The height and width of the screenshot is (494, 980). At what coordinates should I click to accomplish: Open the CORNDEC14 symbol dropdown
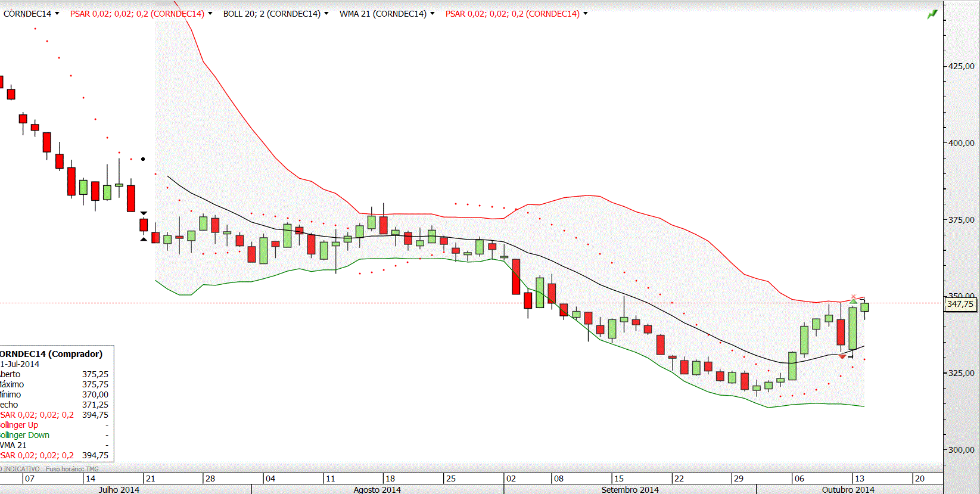[x=32, y=14]
